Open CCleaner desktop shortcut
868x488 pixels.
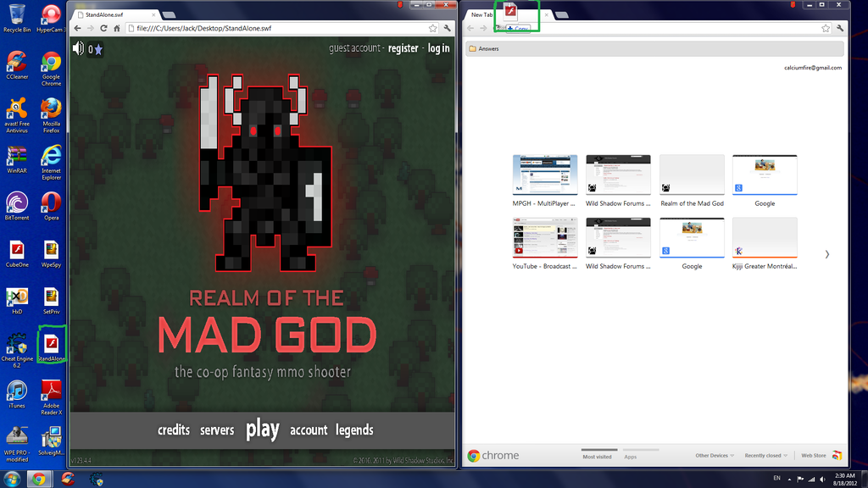[17, 65]
